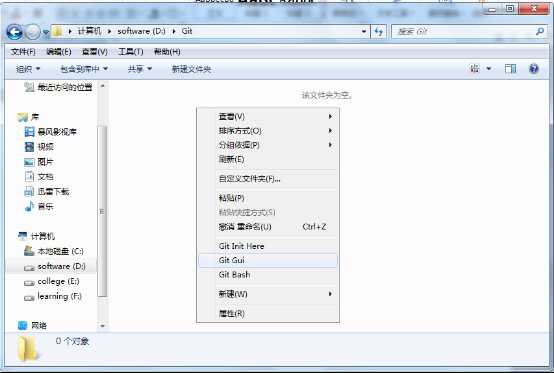Open the 组织 toolbar dropdown
The width and height of the screenshot is (554, 373).
click(28, 69)
